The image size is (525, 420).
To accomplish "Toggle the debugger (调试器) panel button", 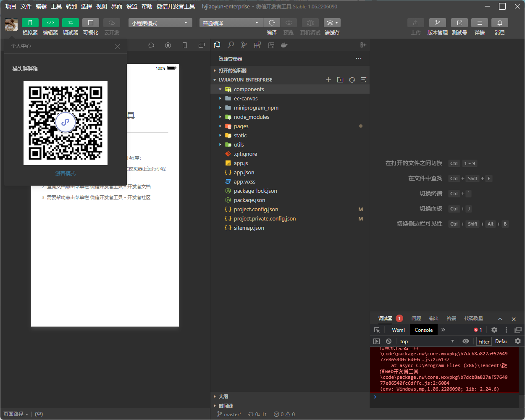I will pos(70,23).
